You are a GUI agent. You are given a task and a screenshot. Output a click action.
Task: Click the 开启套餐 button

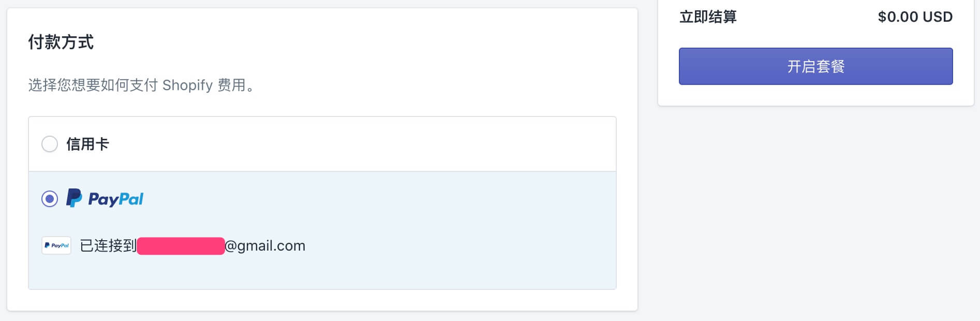click(815, 66)
